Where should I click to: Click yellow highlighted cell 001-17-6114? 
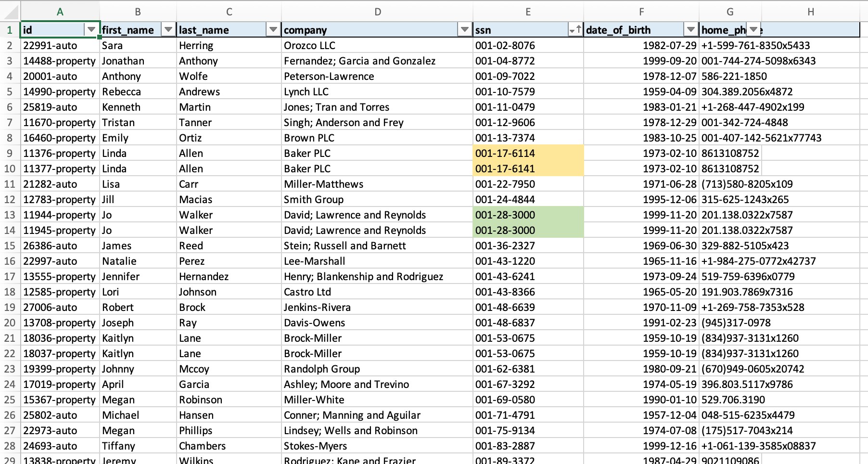pyautogui.click(x=528, y=153)
